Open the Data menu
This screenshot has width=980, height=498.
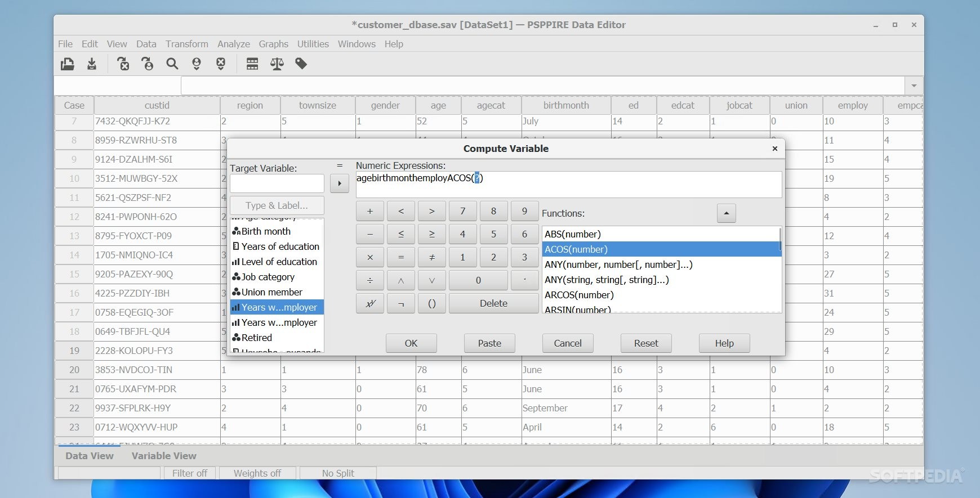pos(146,44)
